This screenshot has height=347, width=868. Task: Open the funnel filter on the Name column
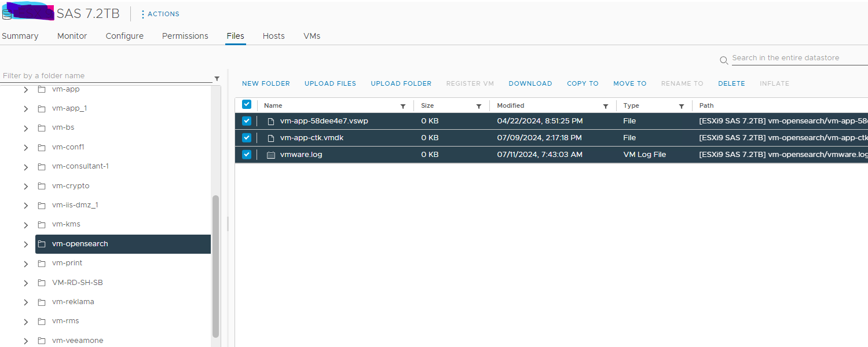pyautogui.click(x=404, y=105)
